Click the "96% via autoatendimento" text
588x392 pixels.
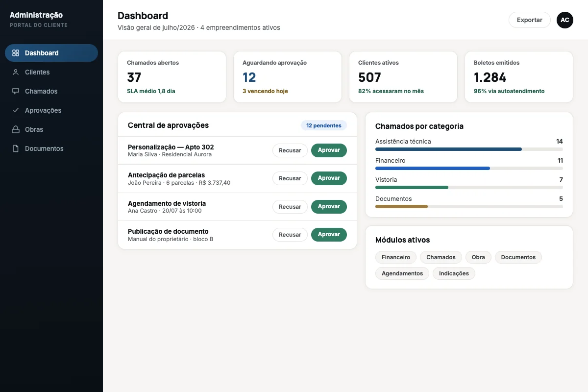[x=509, y=91]
